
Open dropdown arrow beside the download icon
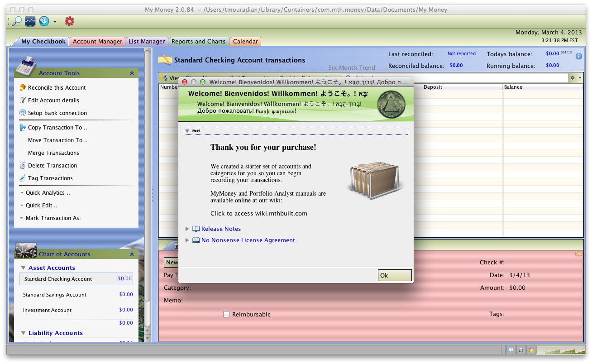click(x=55, y=21)
